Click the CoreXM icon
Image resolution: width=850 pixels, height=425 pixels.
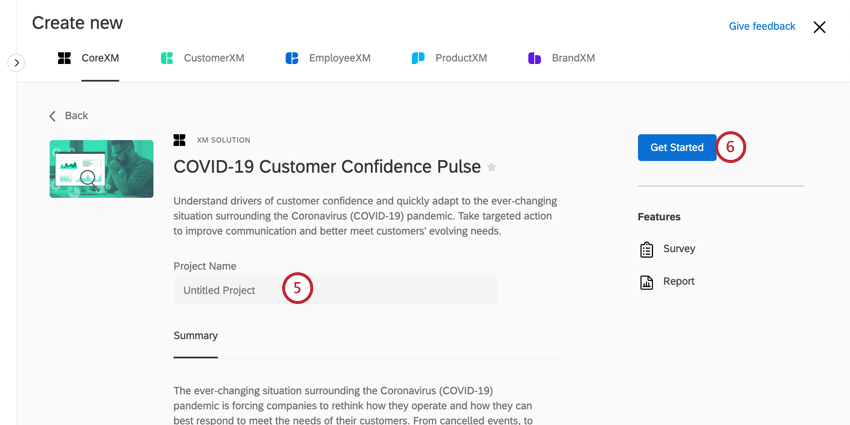point(64,58)
